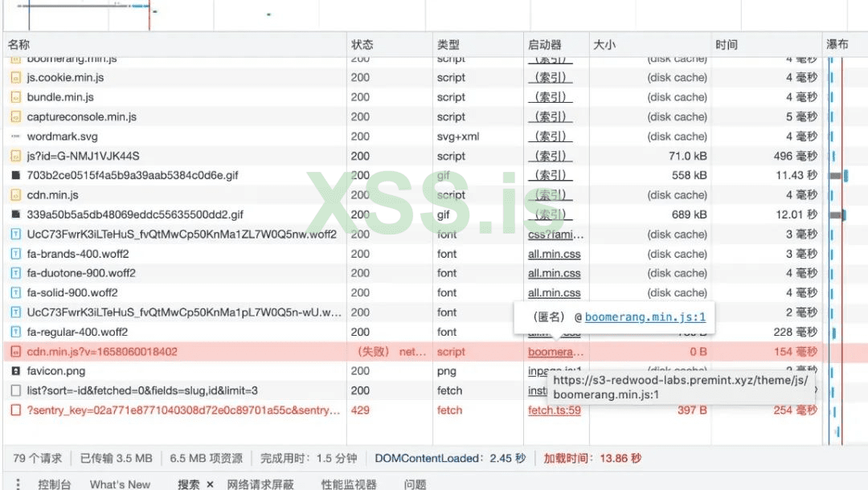The height and width of the screenshot is (490, 868).
Task: Switch to the 搜索 drawer tab
Action: point(188,484)
